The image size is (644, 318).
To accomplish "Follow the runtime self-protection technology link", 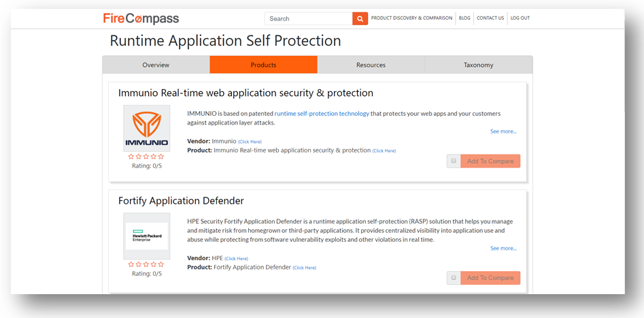I will pyautogui.click(x=322, y=114).
